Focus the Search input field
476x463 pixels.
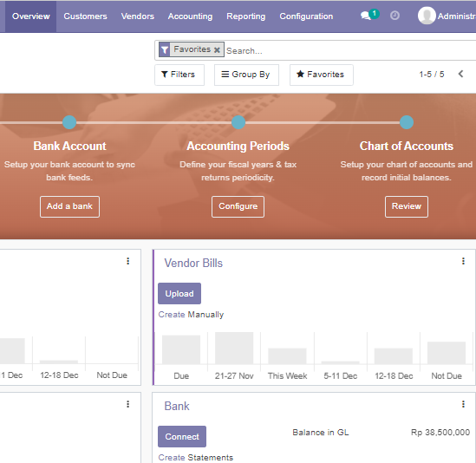click(349, 50)
